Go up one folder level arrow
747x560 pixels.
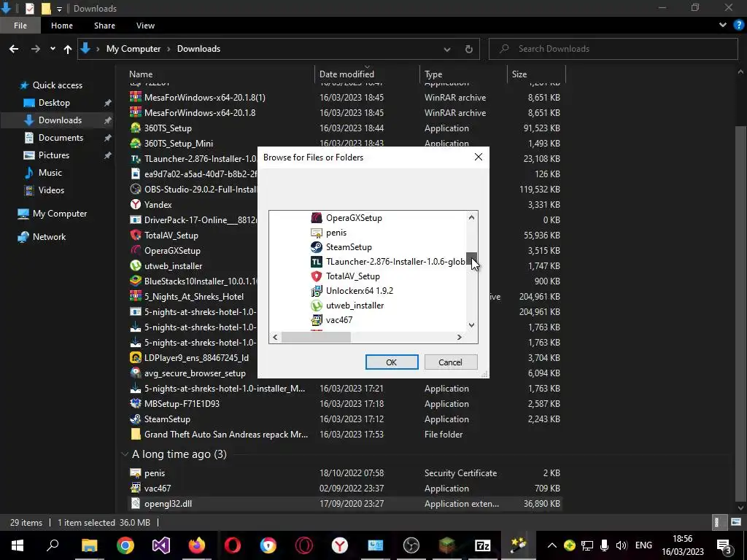(68, 49)
